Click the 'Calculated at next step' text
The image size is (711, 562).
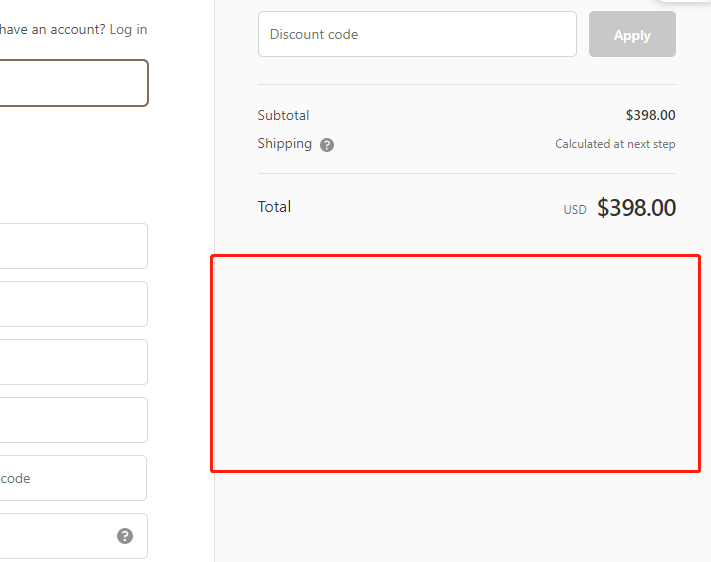[615, 144]
